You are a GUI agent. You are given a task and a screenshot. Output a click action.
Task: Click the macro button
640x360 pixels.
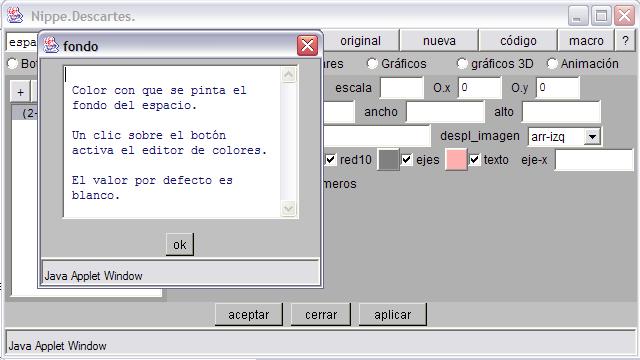(x=586, y=41)
